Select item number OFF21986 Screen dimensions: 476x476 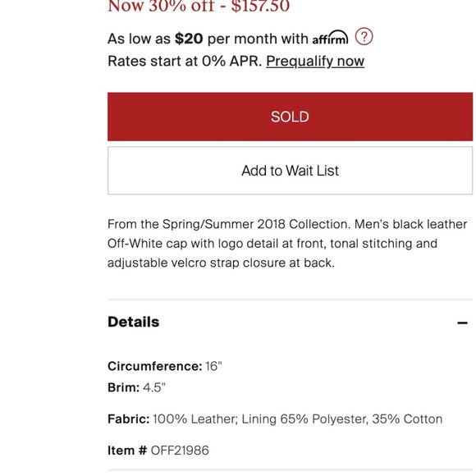point(180,451)
